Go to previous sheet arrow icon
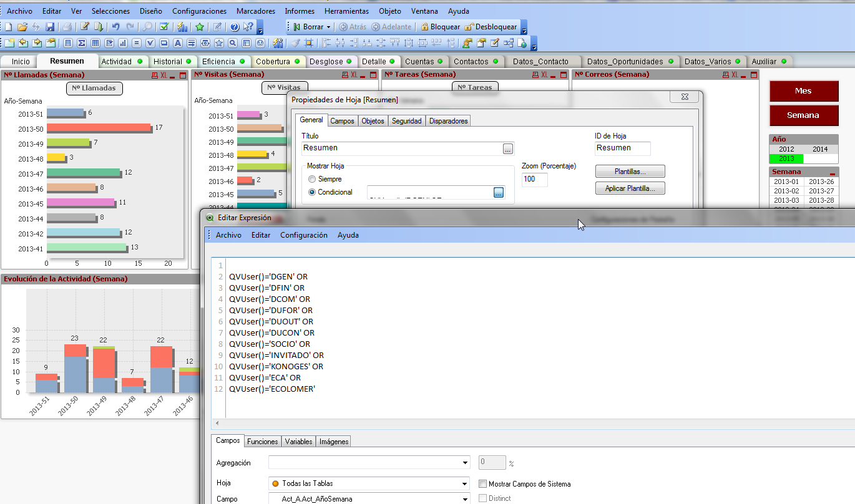 pos(23,43)
